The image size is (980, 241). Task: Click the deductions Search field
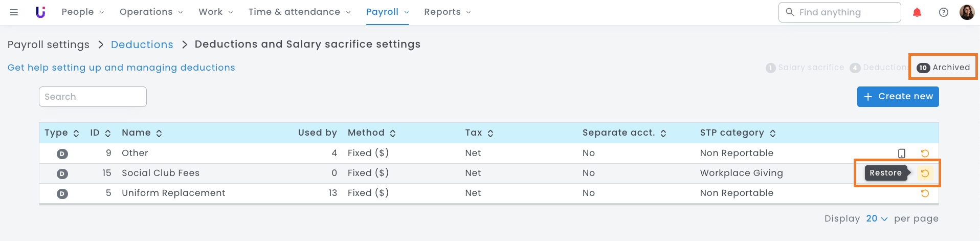(x=93, y=97)
